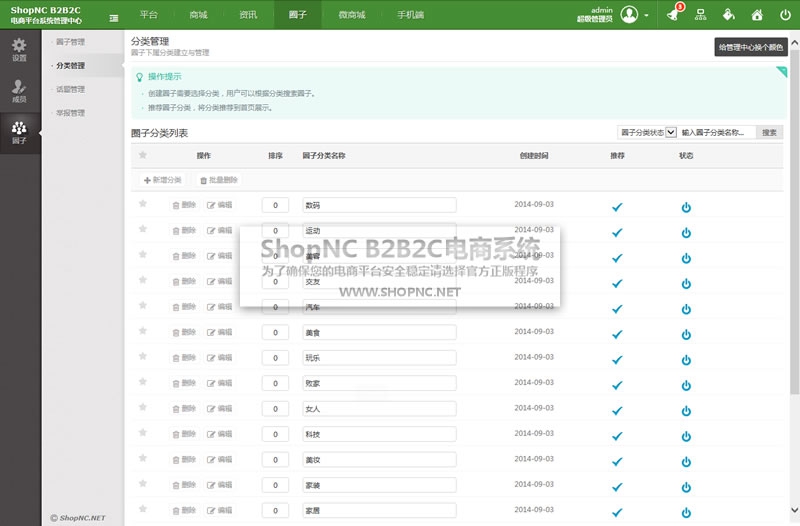Switch to the 商城 top tab
Screen dimensions: 800x526
(x=198, y=15)
